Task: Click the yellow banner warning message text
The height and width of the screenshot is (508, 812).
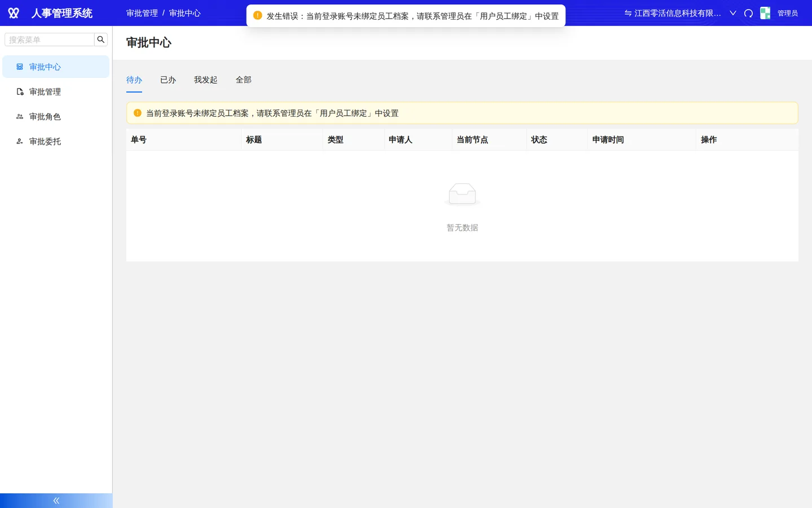Action: 272,113
